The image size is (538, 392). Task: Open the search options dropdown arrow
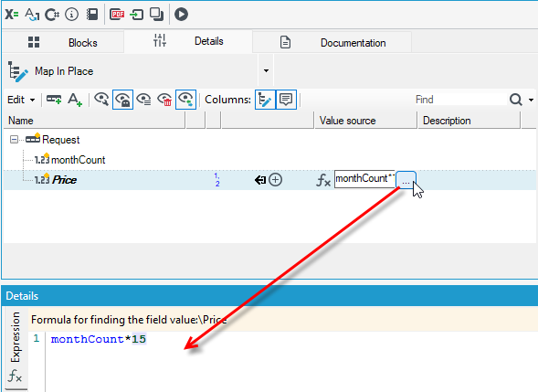click(x=531, y=100)
